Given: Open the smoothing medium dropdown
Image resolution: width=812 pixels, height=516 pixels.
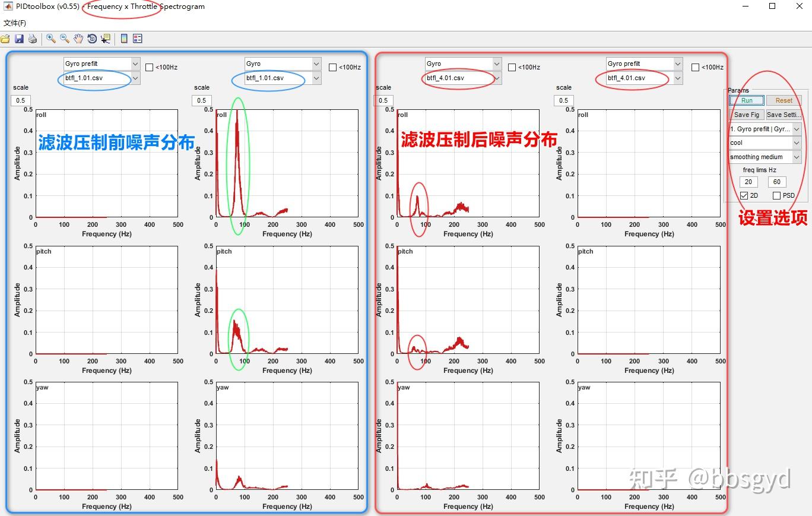Looking at the screenshot, I should [x=765, y=157].
